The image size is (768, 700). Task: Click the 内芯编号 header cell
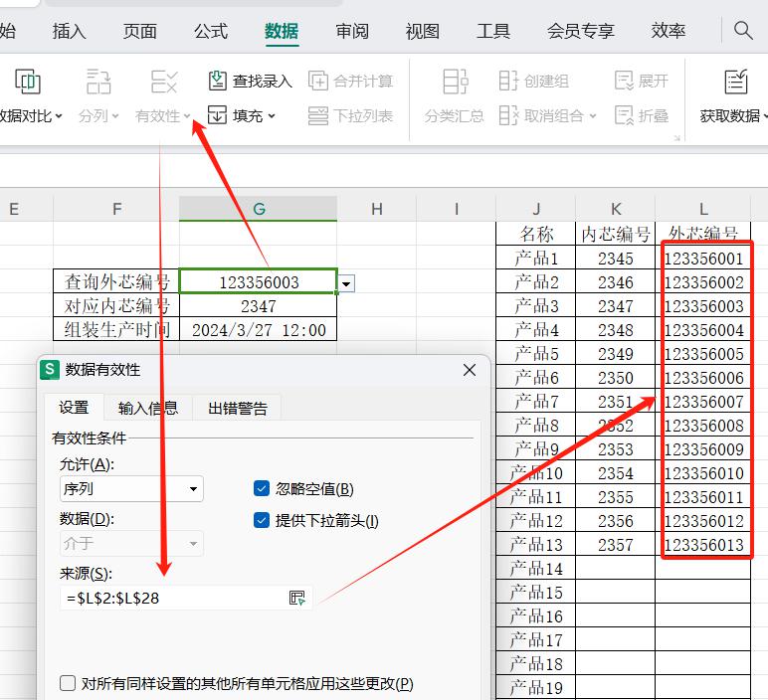click(616, 234)
